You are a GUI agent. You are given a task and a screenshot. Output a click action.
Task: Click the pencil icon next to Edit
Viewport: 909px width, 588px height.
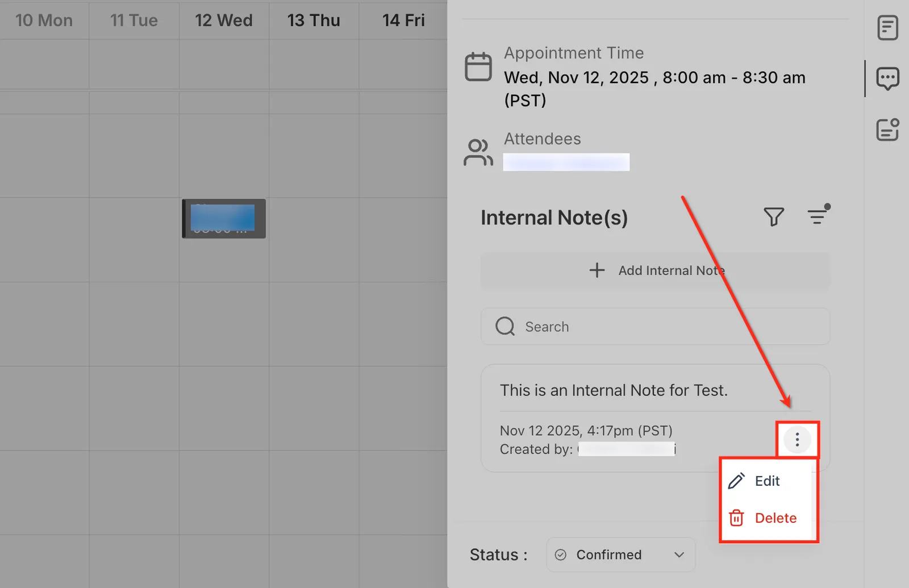736,481
